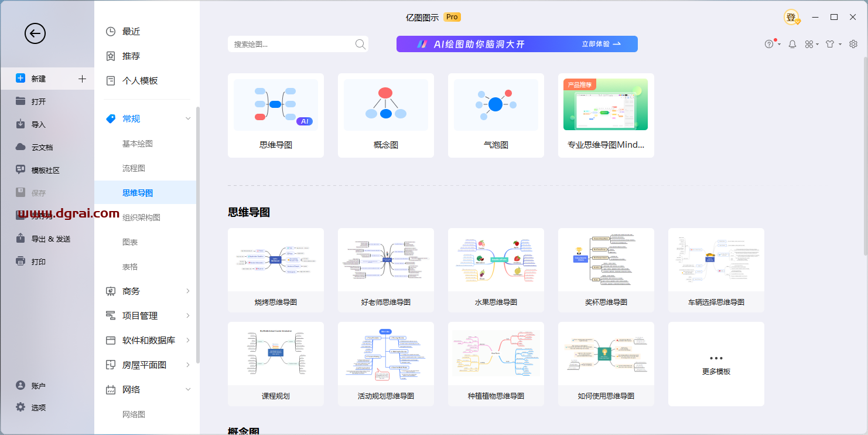
Task: Open the 种植植物思维导图 template
Action: (x=496, y=364)
